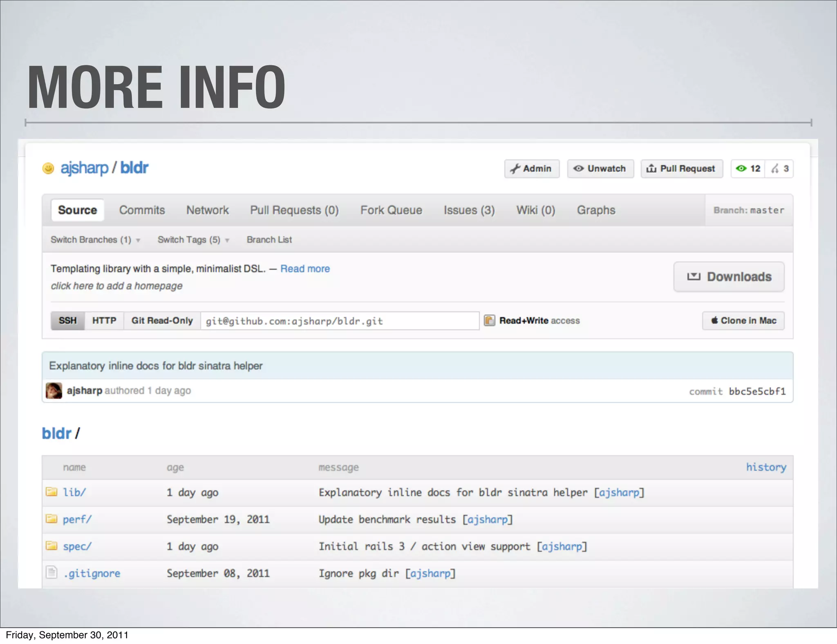Viewport: 837px width, 644px height.
Task: Open the 'Ignore pkg dir' commit message
Action: [358, 573]
